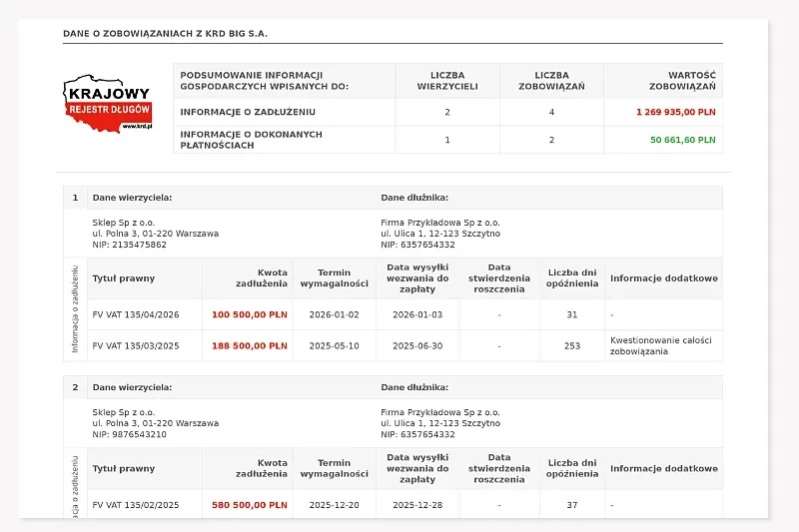Click invoice 'FV VAT 135/03/2025'
Image resolution: width=799 pixels, height=532 pixels.
click(x=136, y=346)
